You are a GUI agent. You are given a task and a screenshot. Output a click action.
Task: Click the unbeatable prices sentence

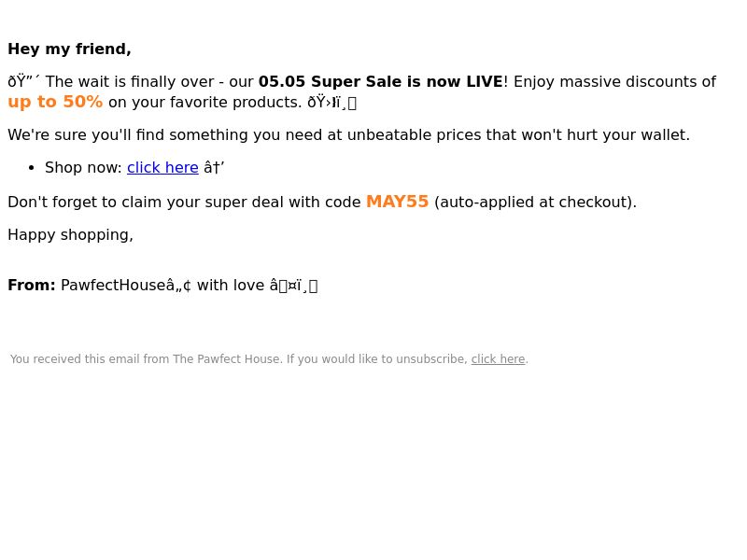coord(348,135)
